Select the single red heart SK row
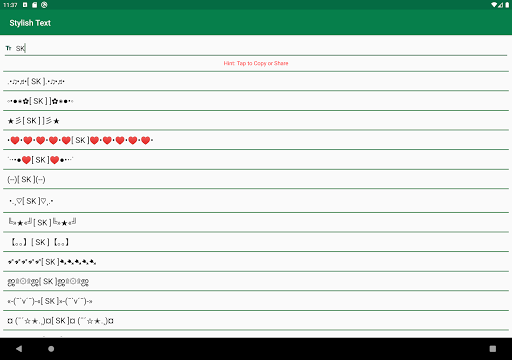Screen dimensions: 512x360 (256, 160)
